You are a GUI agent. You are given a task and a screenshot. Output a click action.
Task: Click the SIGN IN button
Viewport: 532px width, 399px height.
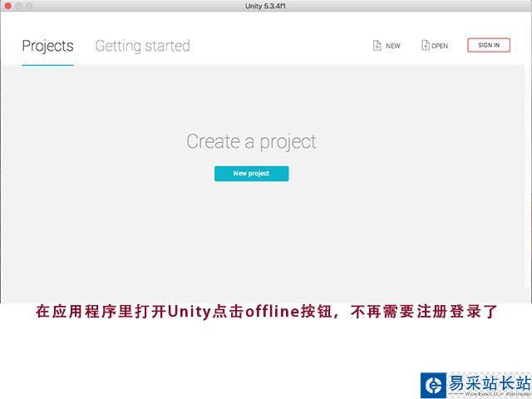(x=489, y=45)
